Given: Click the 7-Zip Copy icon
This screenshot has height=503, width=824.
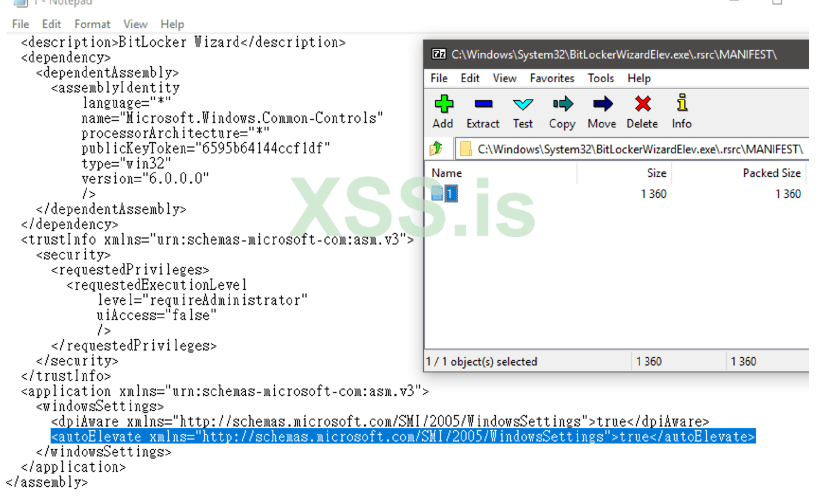Looking at the screenshot, I should click(562, 104).
